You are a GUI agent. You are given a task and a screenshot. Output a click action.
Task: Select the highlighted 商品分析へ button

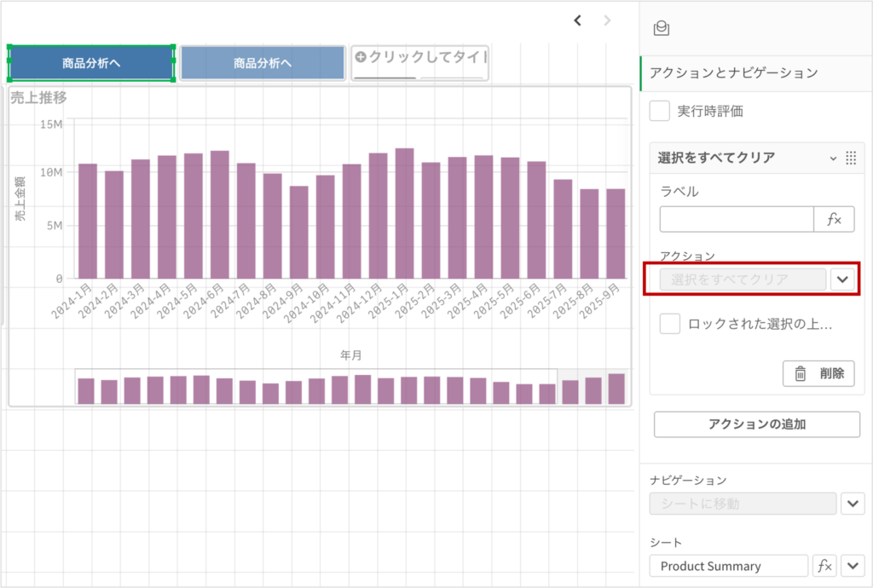pos(91,63)
